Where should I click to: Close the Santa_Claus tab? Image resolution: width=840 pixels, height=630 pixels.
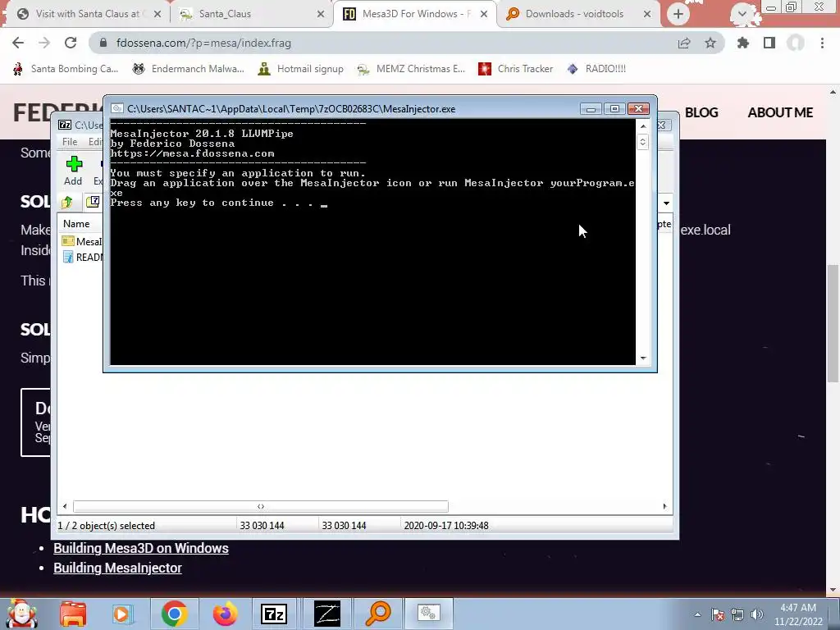[321, 14]
